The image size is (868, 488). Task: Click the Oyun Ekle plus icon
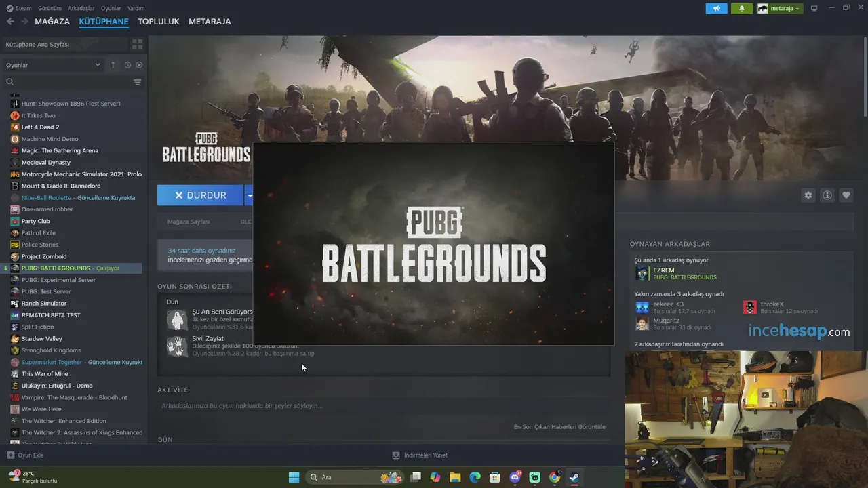point(10,455)
